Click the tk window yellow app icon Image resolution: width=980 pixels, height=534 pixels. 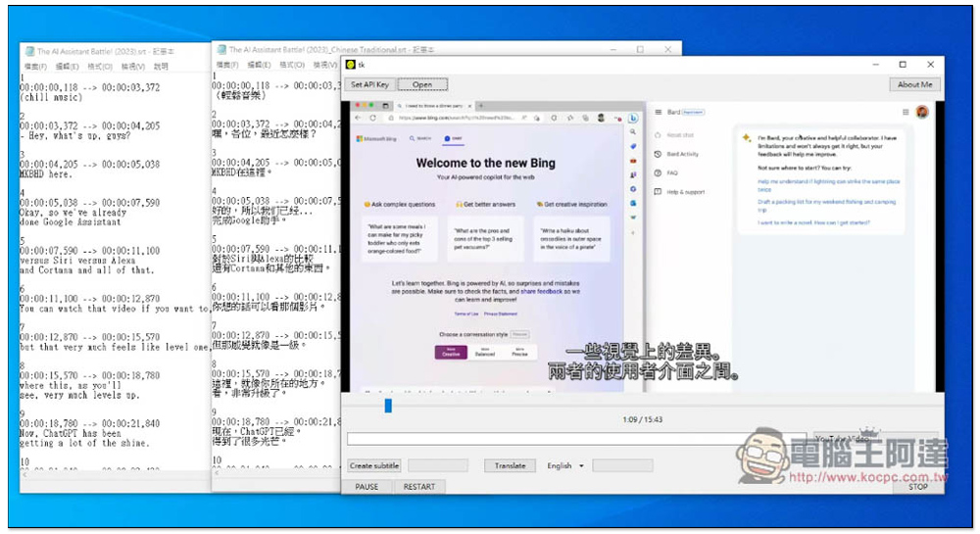(350, 65)
